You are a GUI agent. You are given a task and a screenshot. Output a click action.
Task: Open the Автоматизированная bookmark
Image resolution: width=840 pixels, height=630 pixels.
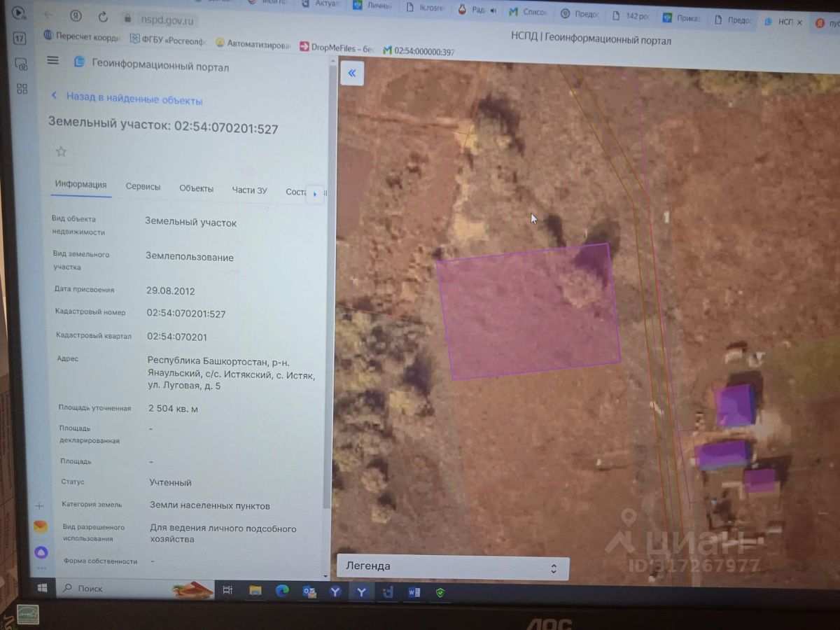pyautogui.click(x=253, y=45)
